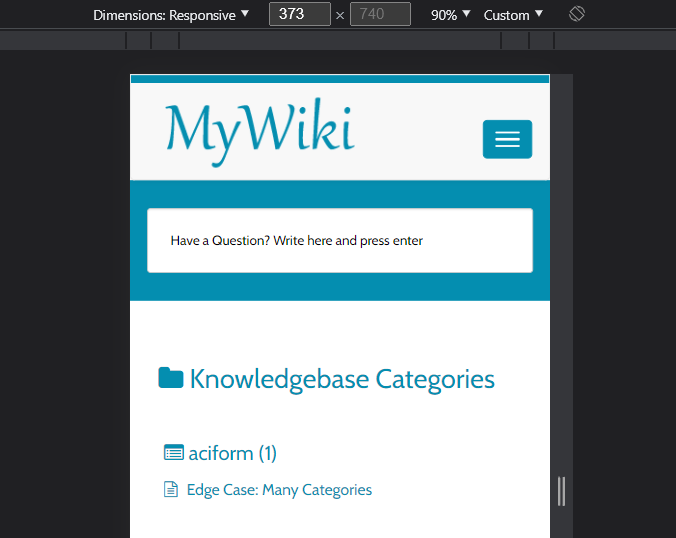The width and height of the screenshot is (676, 538).
Task: Click the list icon beside aciform
Action: point(174,453)
